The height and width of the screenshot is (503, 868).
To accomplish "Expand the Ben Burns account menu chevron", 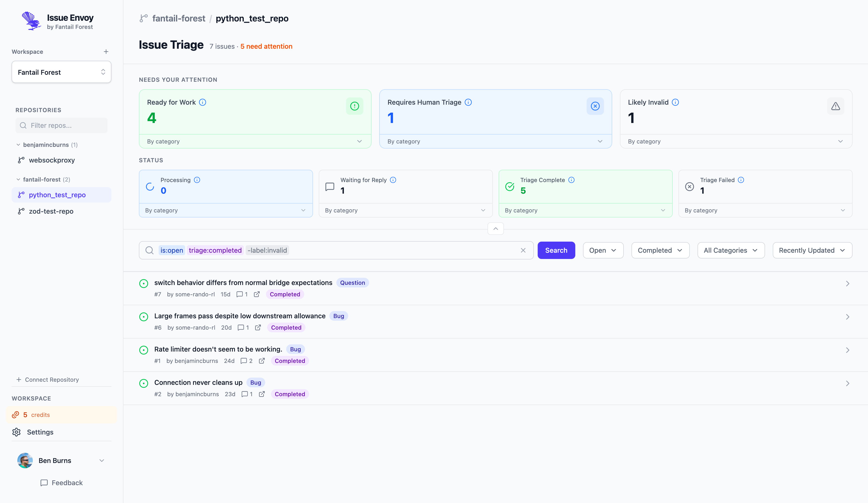I will point(102,461).
